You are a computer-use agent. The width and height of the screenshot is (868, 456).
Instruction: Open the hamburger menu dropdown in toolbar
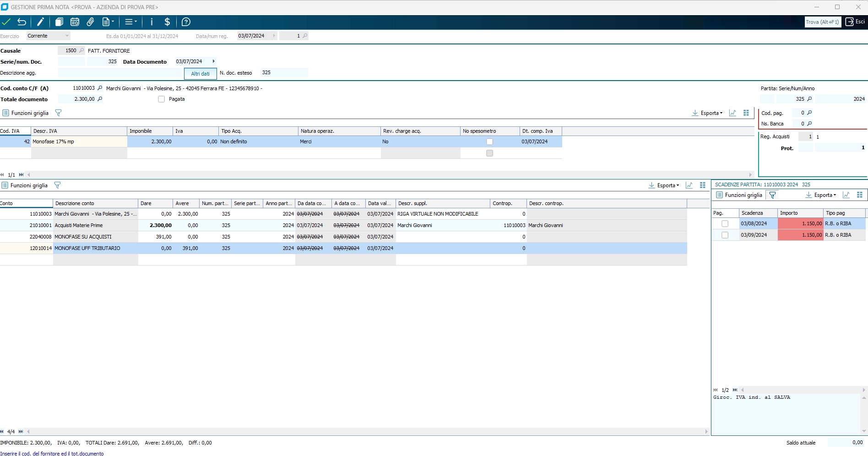pos(131,22)
